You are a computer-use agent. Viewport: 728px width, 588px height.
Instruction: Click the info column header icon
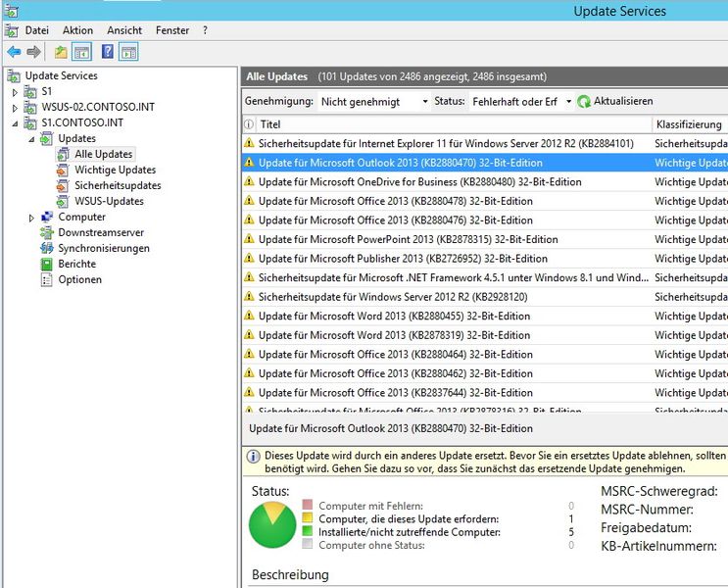click(249, 124)
